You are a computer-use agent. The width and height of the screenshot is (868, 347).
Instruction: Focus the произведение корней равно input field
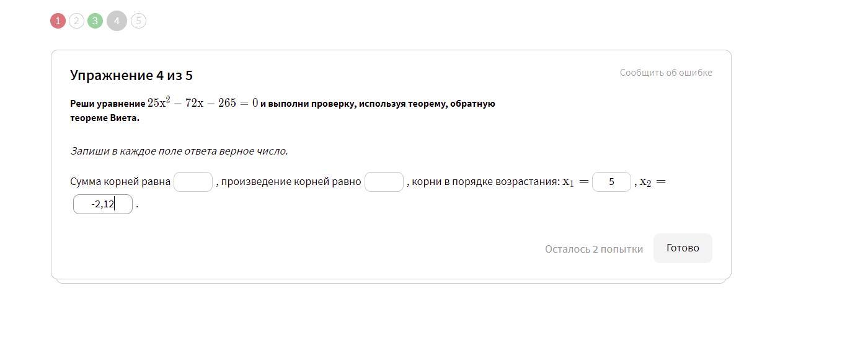[x=384, y=182]
